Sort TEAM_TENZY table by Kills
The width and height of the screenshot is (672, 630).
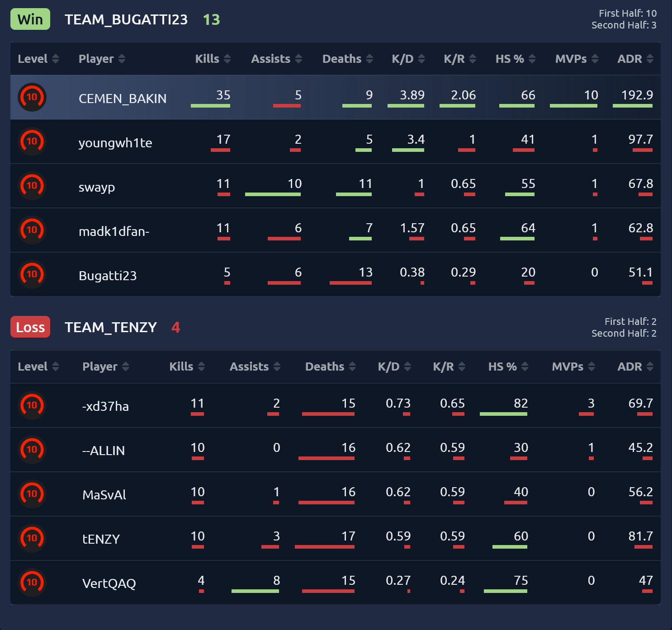click(x=187, y=367)
